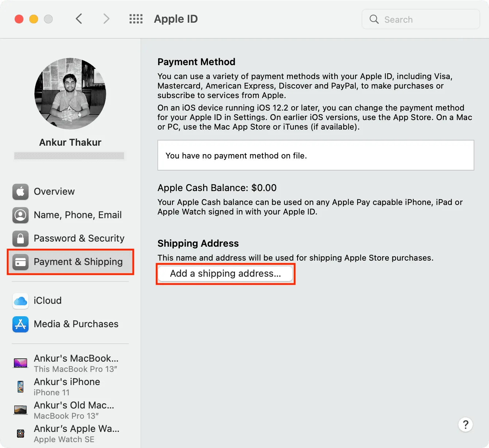Viewport: 489px width, 448px height.
Task: Click Ankur's MacBook device icon
Action: coord(20,363)
